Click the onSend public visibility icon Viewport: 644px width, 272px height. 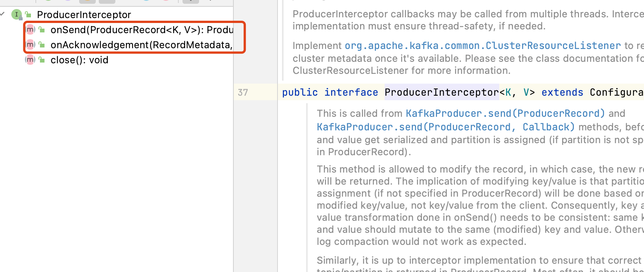pyautogui.click(x=42, y=30)
